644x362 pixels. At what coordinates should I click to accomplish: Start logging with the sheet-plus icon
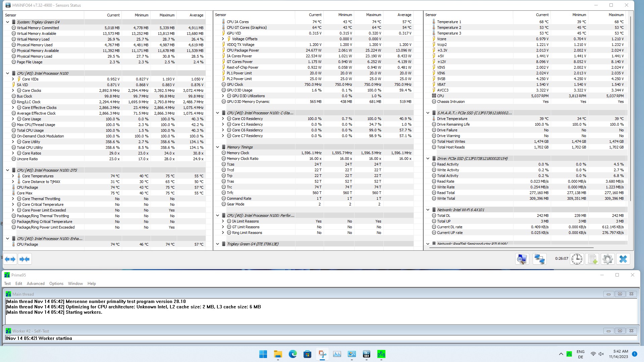[x=592, y=259]
